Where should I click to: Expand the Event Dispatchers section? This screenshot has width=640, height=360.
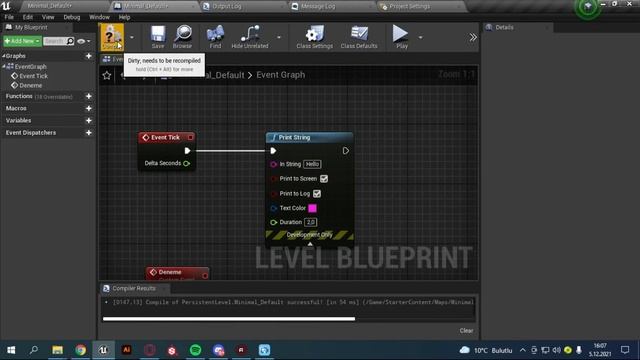click(x=31, y=133)
